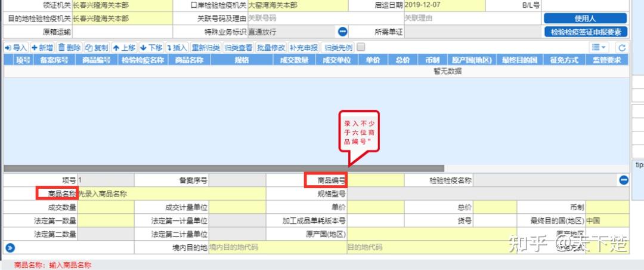Click the 删除 trash icon button
The width and height of the screenshot is (644, 270).
pos(69,48)
